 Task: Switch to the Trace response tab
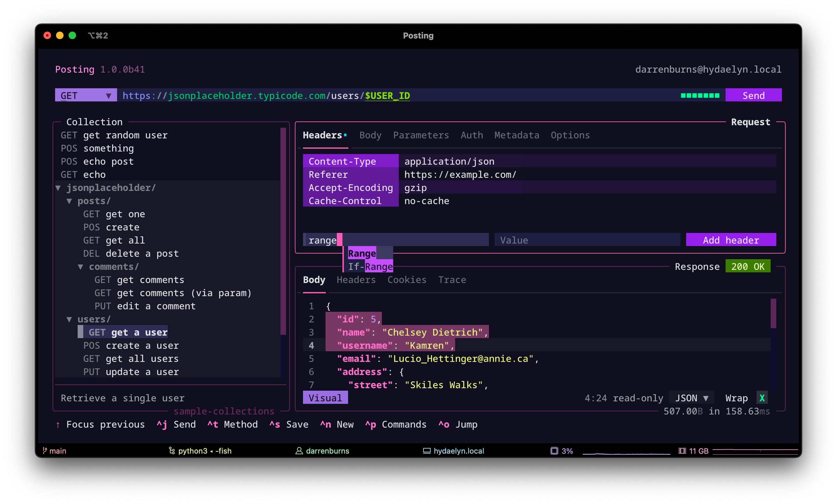pos(452,280)
